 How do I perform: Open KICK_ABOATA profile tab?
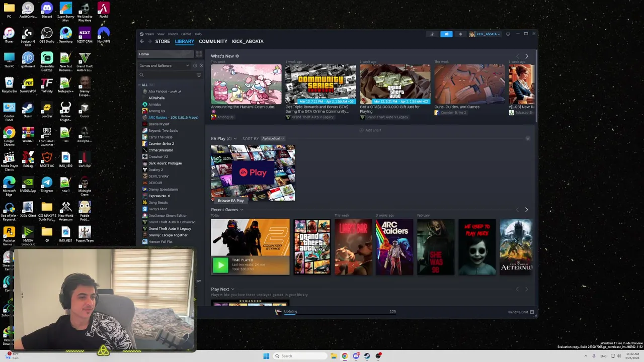[248, 41]
